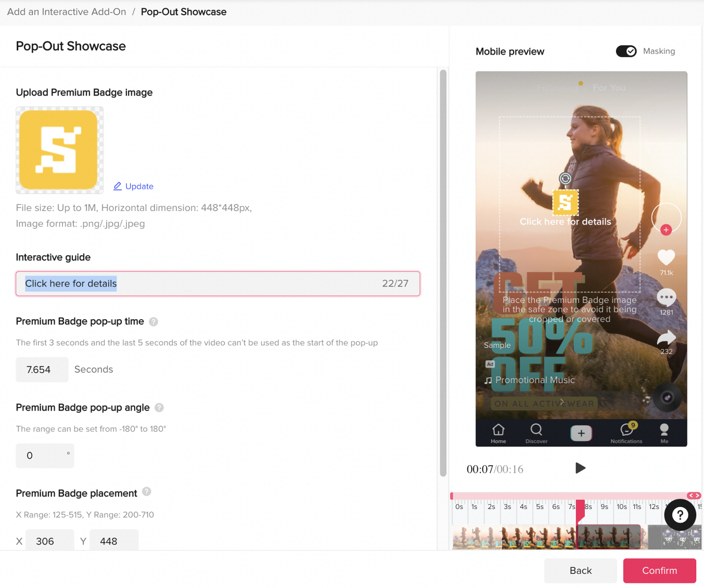704x588 pixels.
Task: Confirm the Pop-Out Showcase settings
Action: tap(659, 570)
